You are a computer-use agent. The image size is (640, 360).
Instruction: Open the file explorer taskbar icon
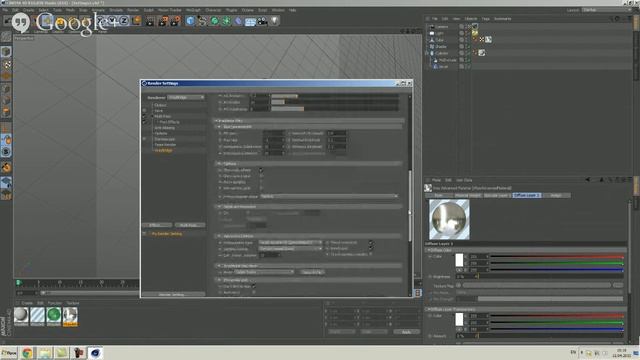(x=44, y=353)
